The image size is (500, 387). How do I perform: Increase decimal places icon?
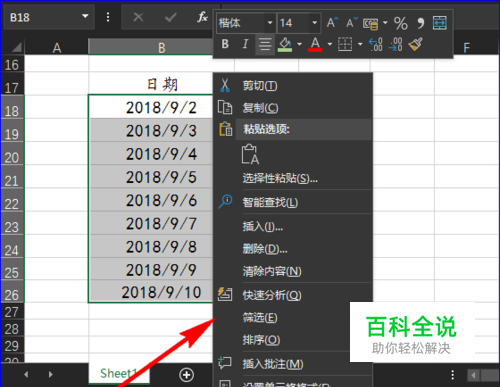[376, 44]
